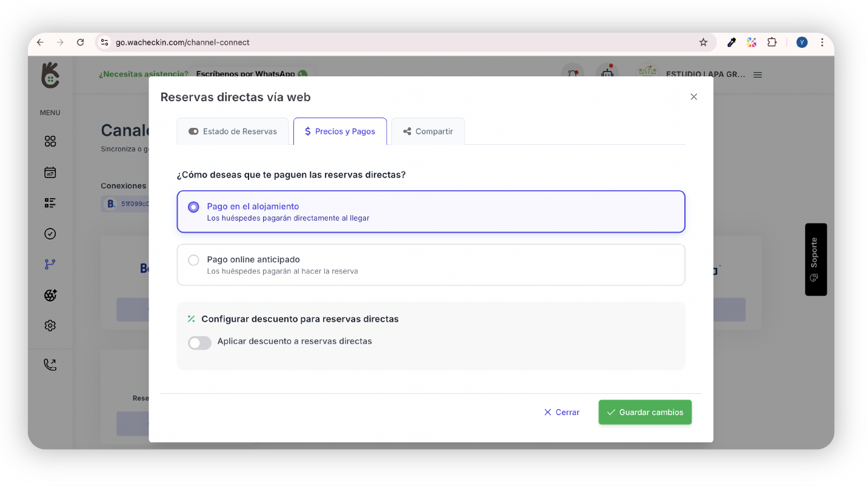Open the hamburger menu beside ESTUDIO LAPA
Screen dimensions: 868x489
pos(758,75)
